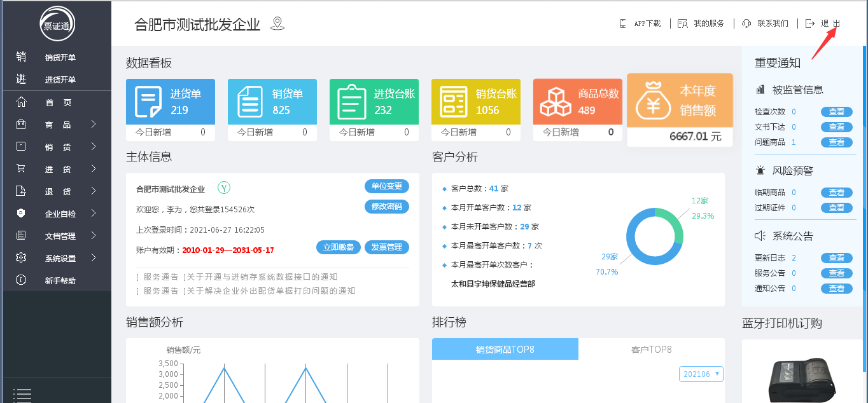Go to the 首页 home menu item

coord(59,103)
